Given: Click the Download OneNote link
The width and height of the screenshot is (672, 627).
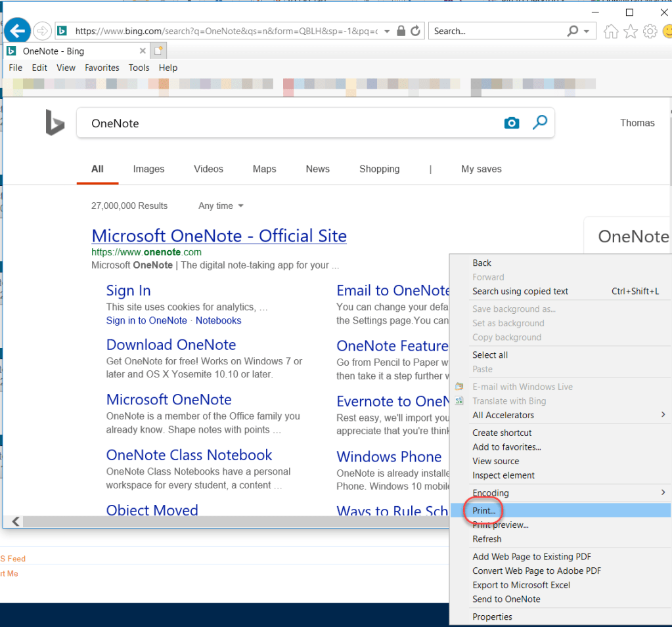Looking at the screenshot, I should 171,344.
